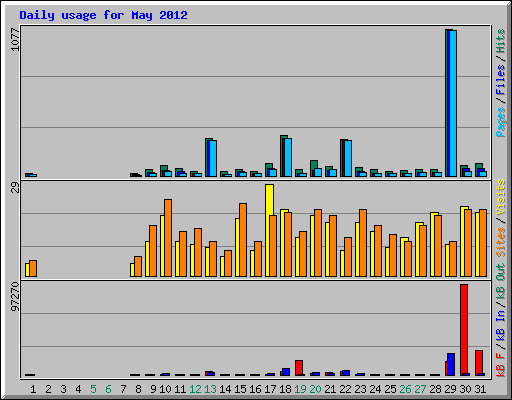
Task: Select day 17 on the x-axis
Action: pyautogui.click(x=270, y=389)
